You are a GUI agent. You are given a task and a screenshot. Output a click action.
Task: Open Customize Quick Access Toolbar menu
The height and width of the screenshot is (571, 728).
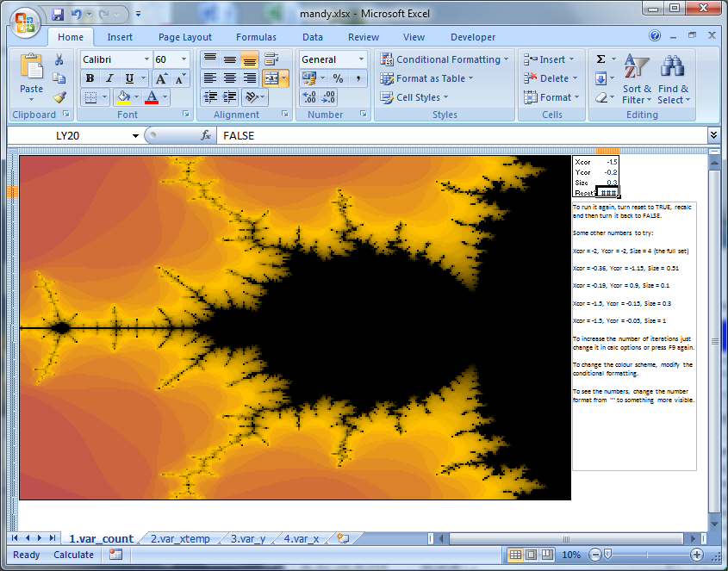tap(138, 15)
